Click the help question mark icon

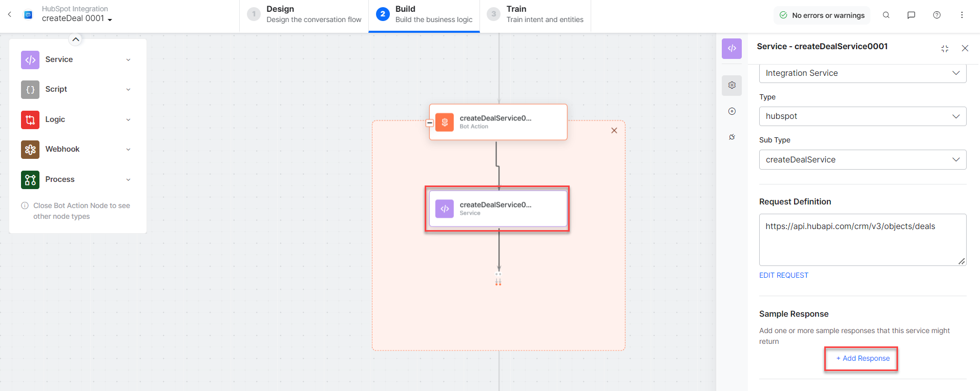tap(936, 15)
